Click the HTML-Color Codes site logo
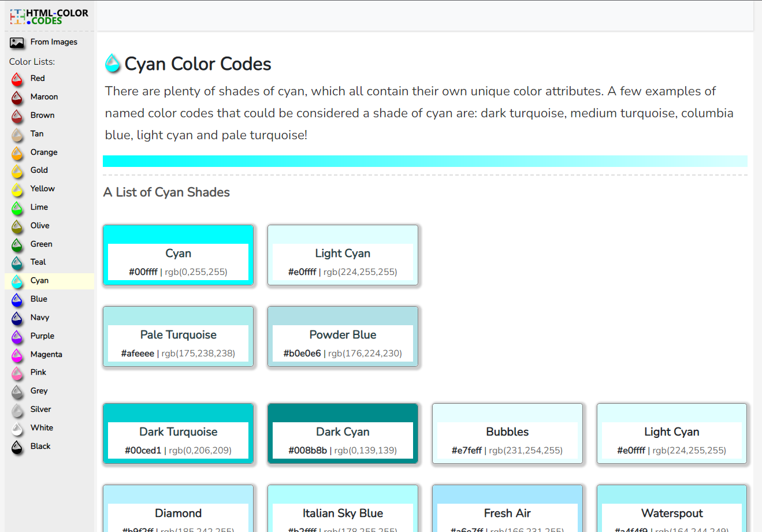 [x=49, y=17]
